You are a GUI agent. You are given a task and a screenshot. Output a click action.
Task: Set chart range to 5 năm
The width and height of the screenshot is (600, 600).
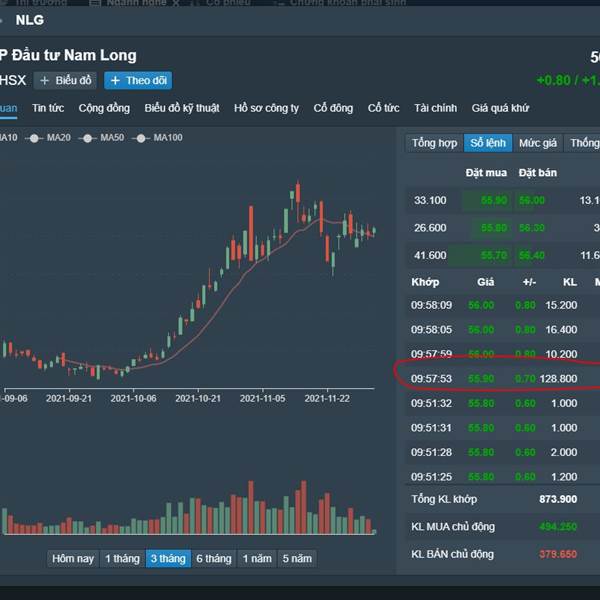[x=297, y=559]
